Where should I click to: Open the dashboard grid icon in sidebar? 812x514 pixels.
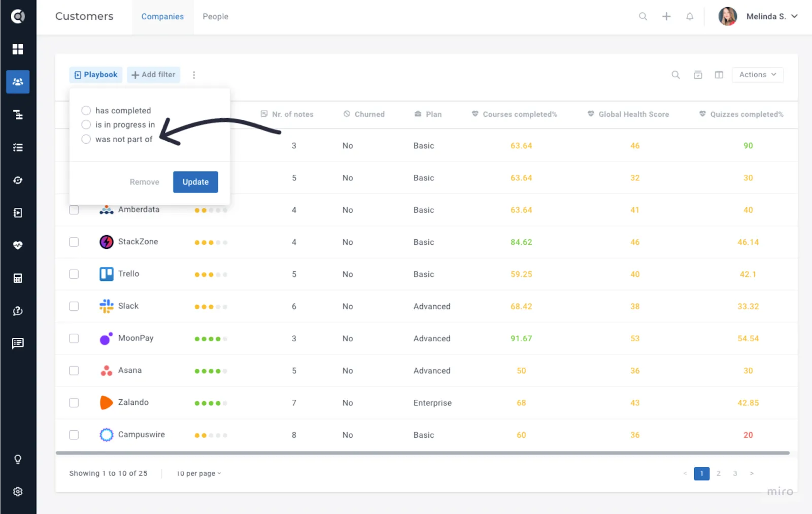18,49
